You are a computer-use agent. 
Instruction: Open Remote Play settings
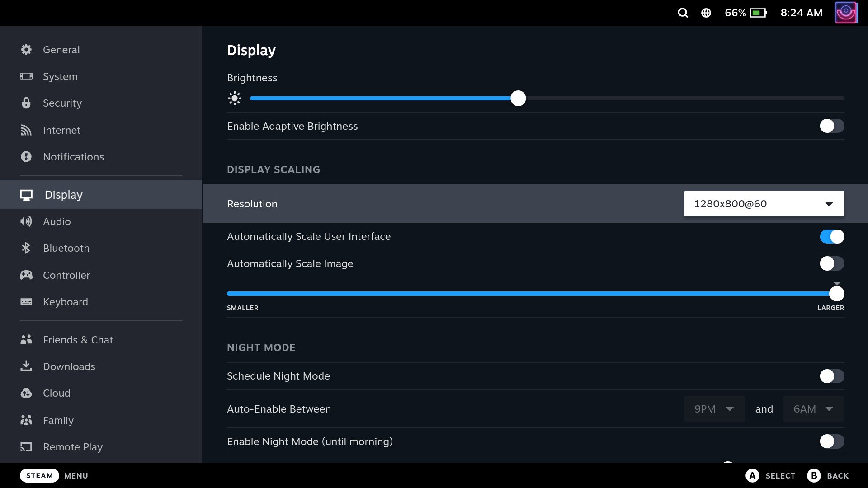(100, 447)
